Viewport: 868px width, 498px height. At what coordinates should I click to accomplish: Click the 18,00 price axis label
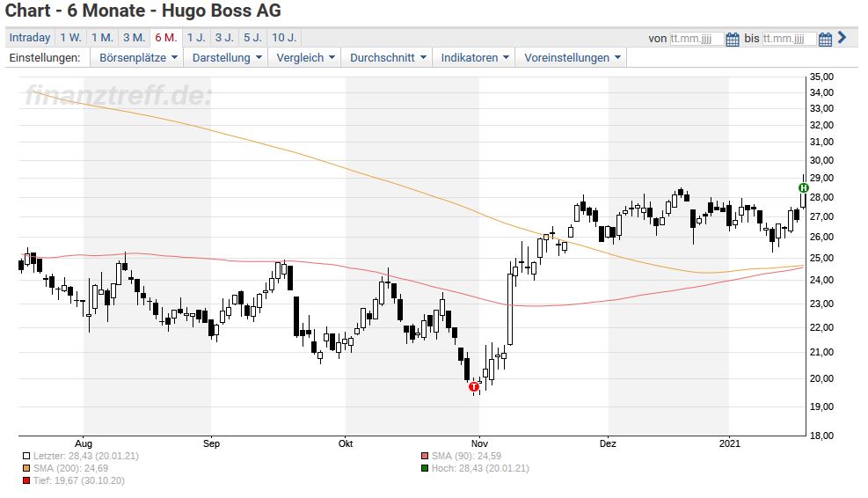click(x=821, y=436)
